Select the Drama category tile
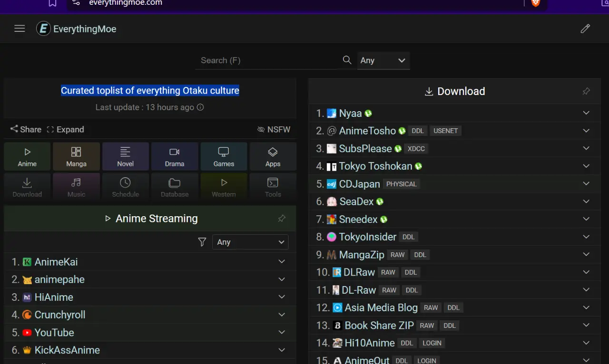 click(x=175, y=156)
